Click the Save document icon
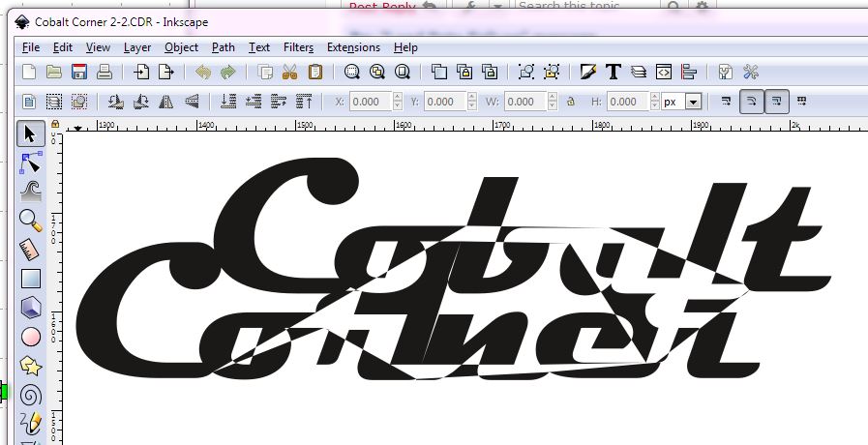The height and width of the screenshot is (445, 868). coord(79,72)
